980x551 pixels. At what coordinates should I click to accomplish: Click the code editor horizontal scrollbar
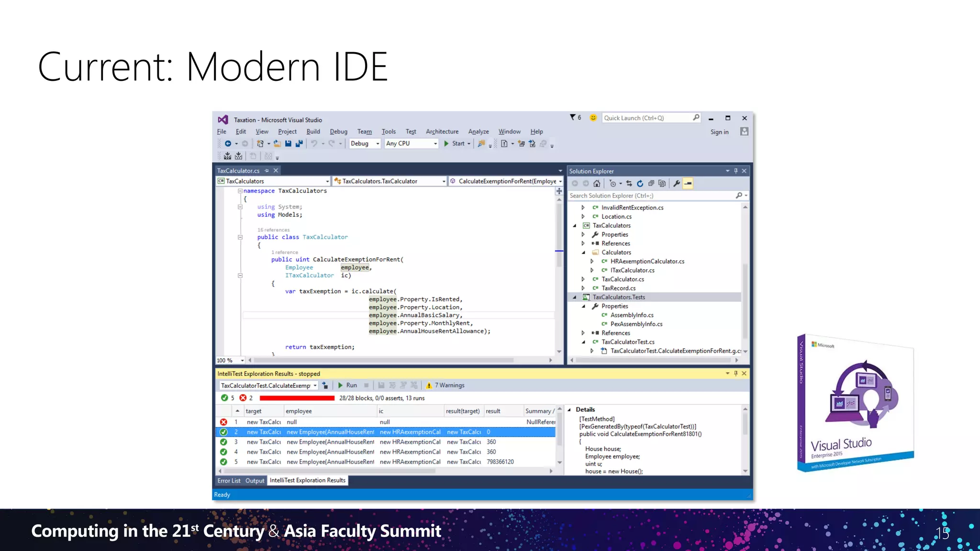point(384,360)
